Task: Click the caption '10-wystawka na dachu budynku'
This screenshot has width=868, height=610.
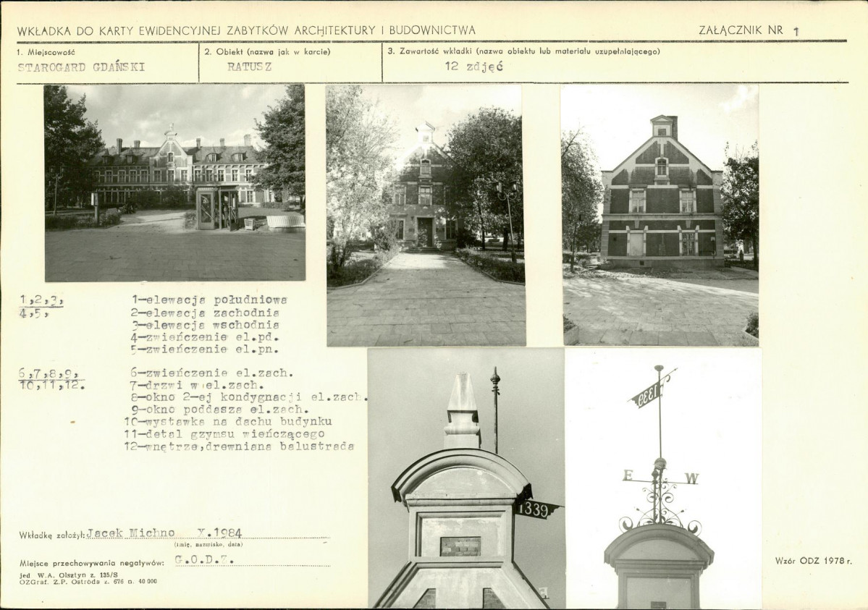Action: [227, 421]
